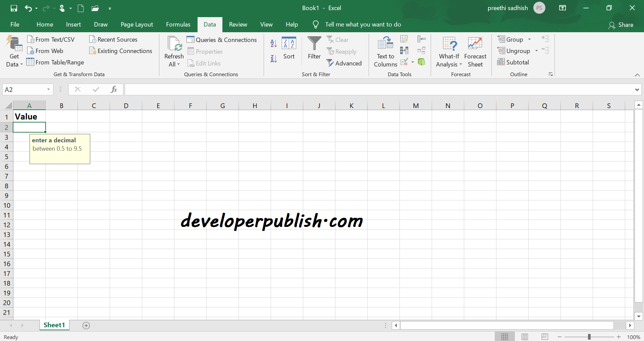644x341 pixels.
Task: Switch to Page Layout view in status bar
Action: 525,337
